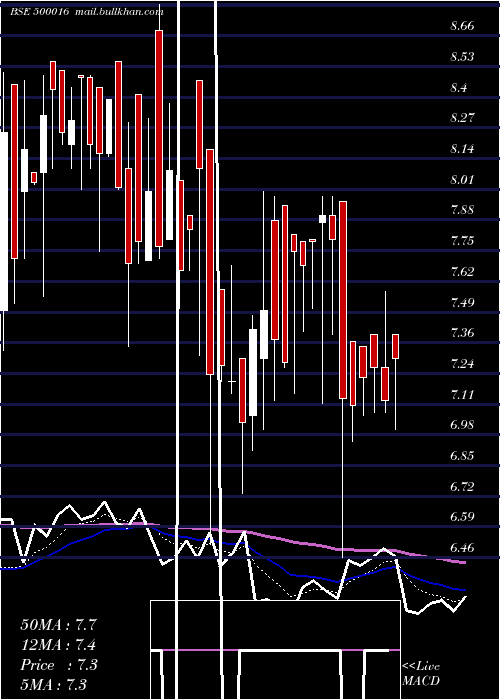500x700 pixels.
Task: Click the 6.46 price axis label
Action: [462, 548]
